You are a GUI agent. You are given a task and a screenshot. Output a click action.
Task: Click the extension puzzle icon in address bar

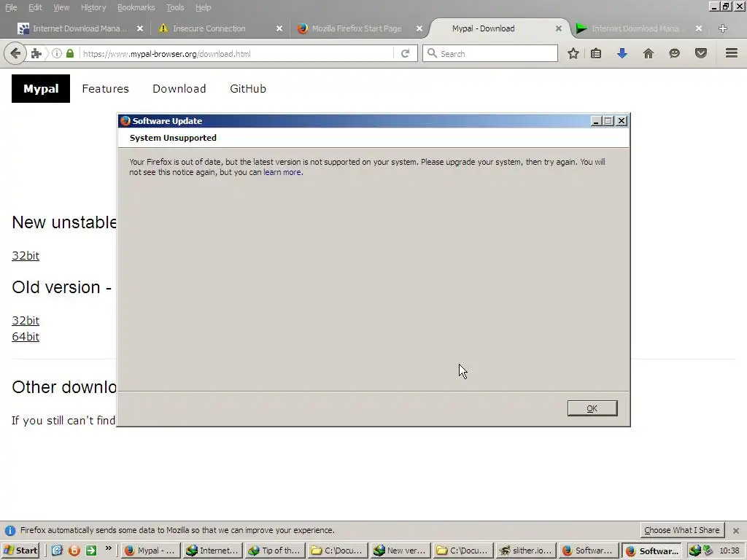(36, 54)
